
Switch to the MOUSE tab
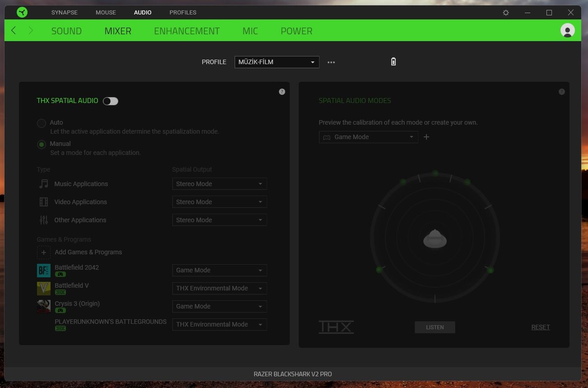(x=106, y=12)
